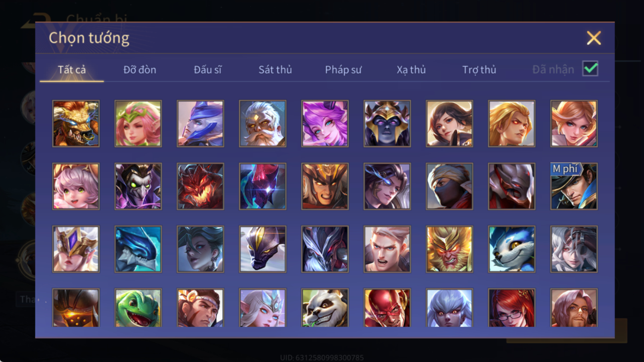
Task: Select the red demon face hero
Action: [201, 186]
